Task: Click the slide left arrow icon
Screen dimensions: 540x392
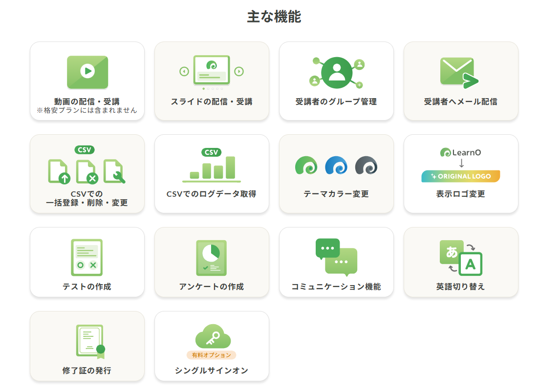Action: [184, 72]
